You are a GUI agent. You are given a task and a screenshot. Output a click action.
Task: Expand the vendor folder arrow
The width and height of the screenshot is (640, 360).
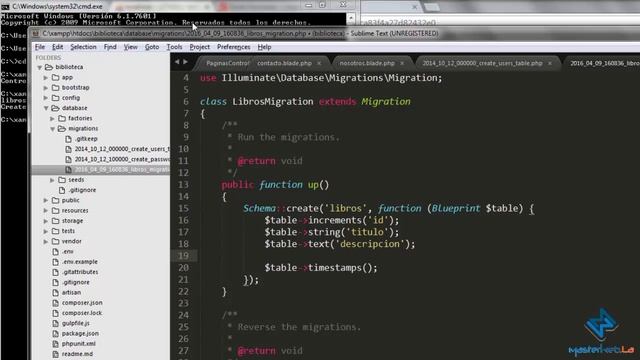46,241
